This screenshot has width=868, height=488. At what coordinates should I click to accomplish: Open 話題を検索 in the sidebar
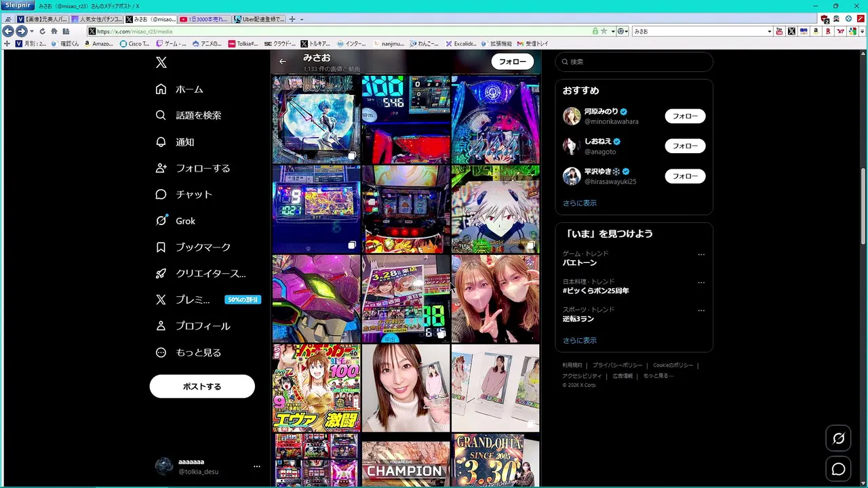[188, 115]
